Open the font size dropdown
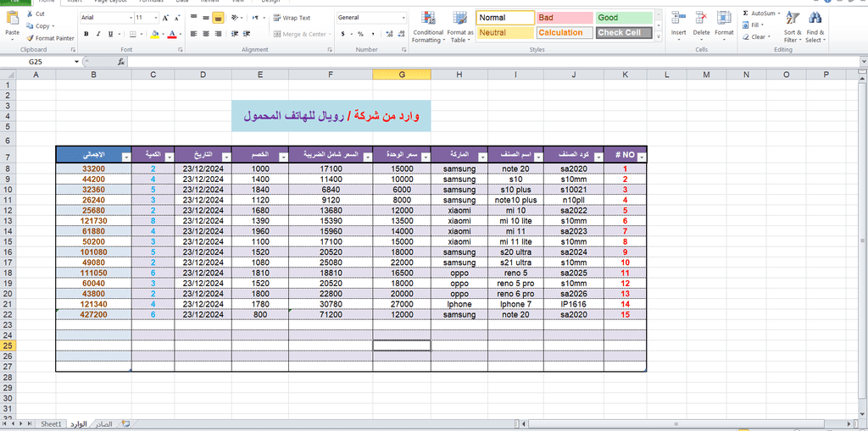The width and height of the screenshot is (868, 431). pyautogui.click(x=155, y=18)
